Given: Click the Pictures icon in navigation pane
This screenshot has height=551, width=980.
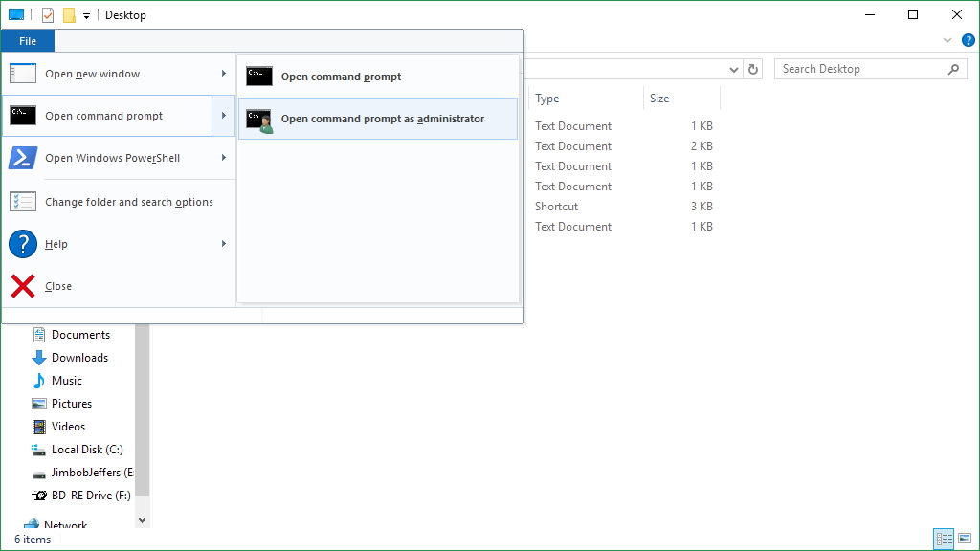Looking at the screenshot, I should coord(38,404).
